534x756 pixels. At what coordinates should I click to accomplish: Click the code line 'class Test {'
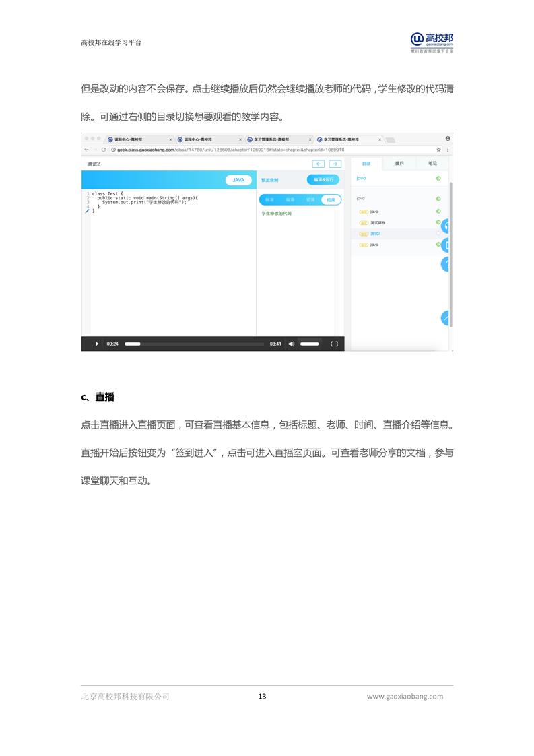coord(108,194)
